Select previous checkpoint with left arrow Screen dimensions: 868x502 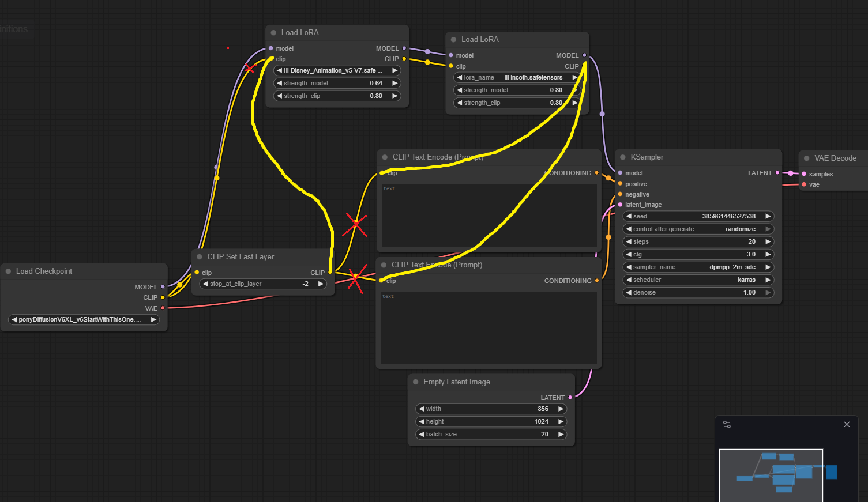14,320
